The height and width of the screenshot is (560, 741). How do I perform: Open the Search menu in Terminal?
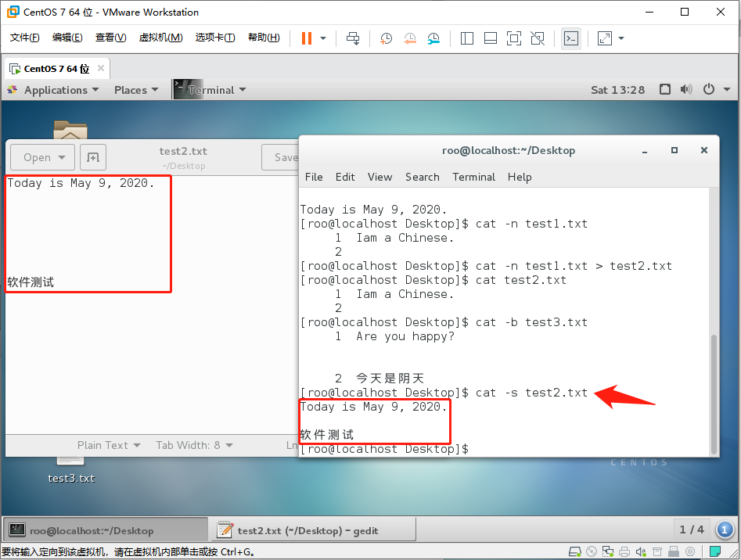click(x=422, y=177)
